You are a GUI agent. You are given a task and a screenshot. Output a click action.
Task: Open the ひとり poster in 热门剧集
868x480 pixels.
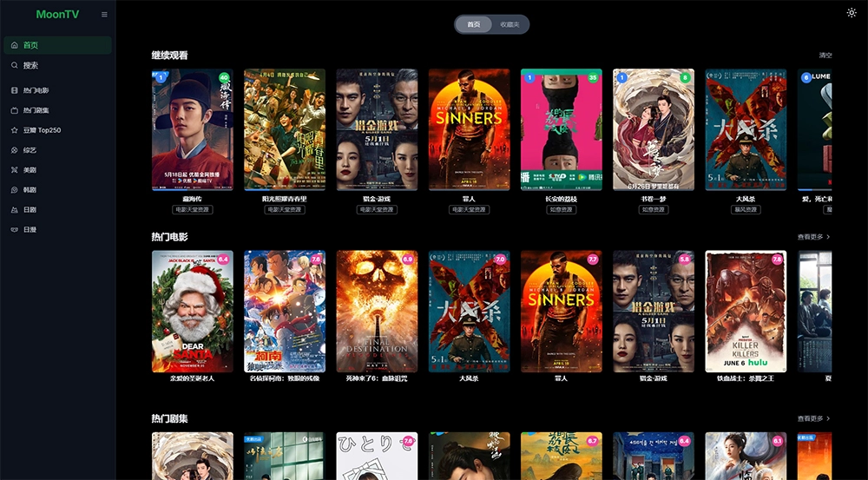pos(377,457)
